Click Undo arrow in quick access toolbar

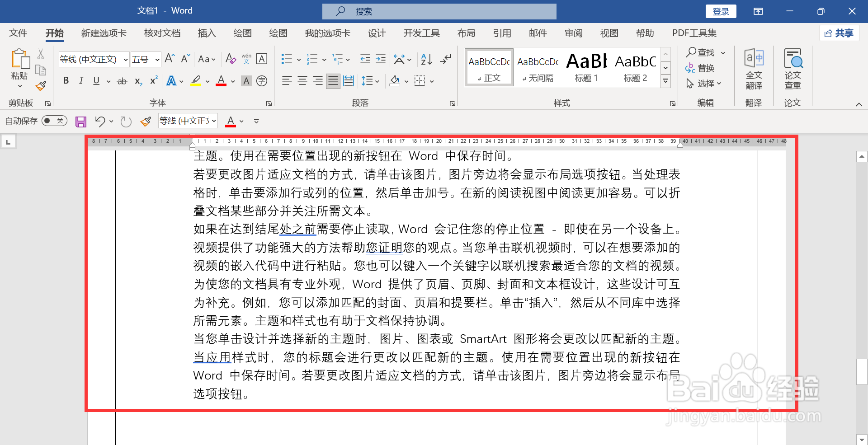tap(100, 121)
